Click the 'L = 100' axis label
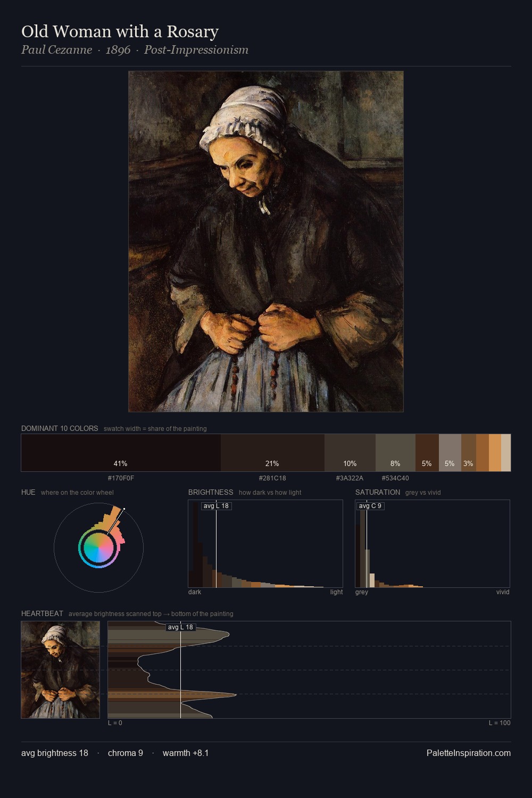 [500, 723]
